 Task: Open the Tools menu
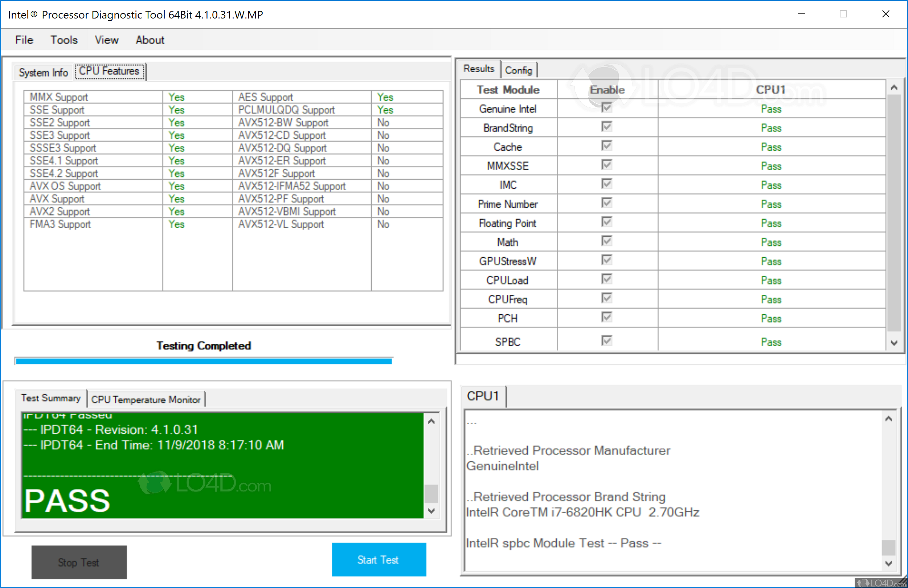pyautogui.click(x=64, y=40)
